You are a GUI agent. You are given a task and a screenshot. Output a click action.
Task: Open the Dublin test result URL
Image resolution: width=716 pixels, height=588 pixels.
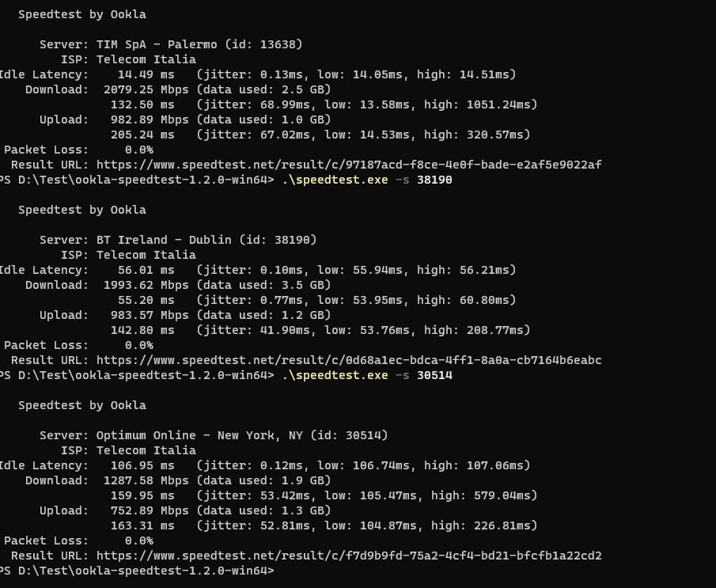349,360
